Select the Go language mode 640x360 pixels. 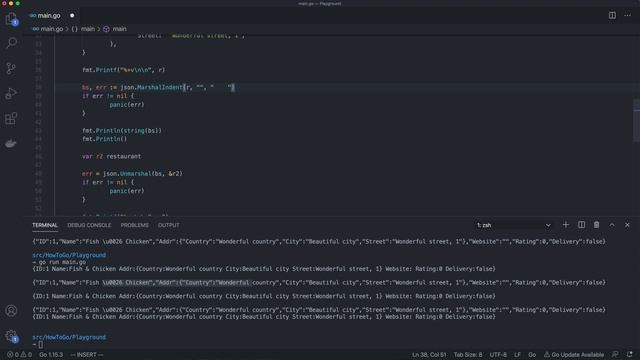532,355
